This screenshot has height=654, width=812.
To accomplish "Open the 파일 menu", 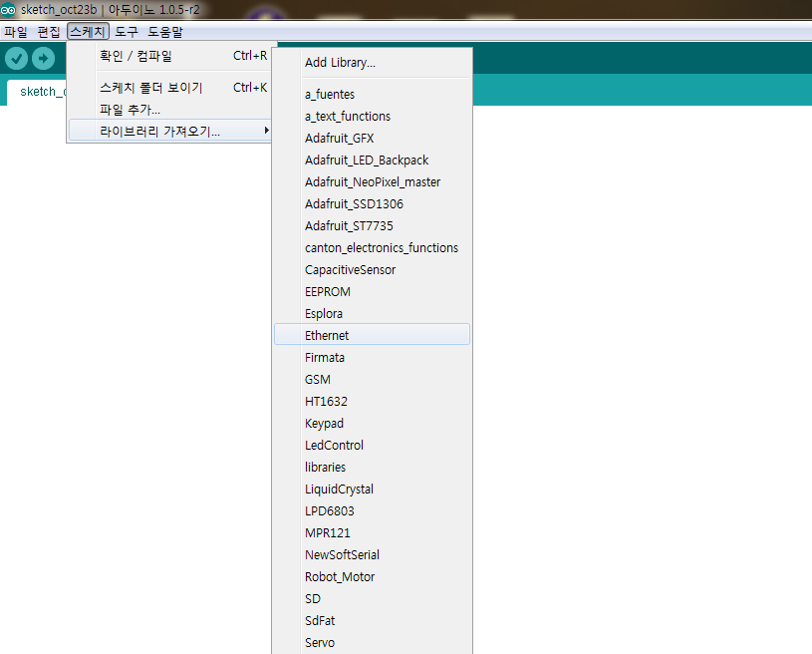I will tap(16, 32).
